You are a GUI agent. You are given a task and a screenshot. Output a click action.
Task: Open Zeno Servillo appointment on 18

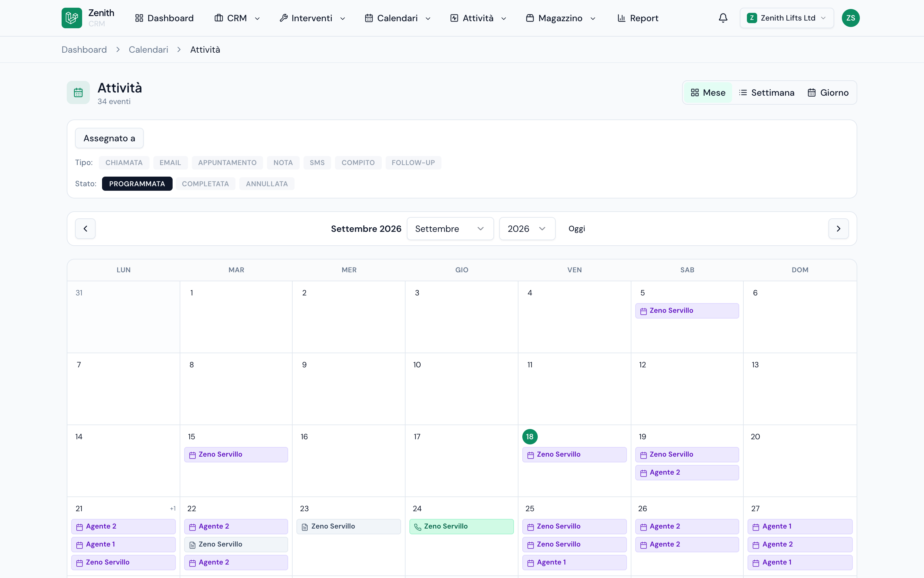coord(574,454)
